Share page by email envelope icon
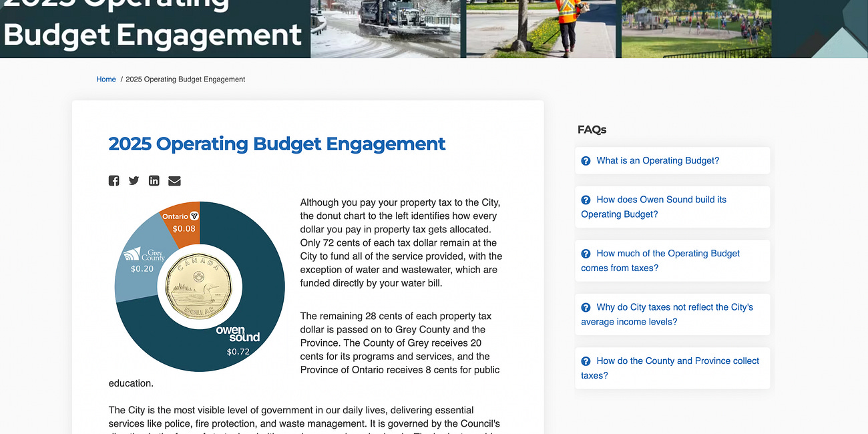The image size is (868, 434). (x=174, y=180)
